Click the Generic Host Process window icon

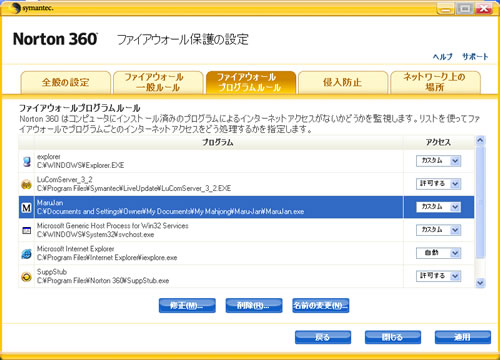coord(27,230)
